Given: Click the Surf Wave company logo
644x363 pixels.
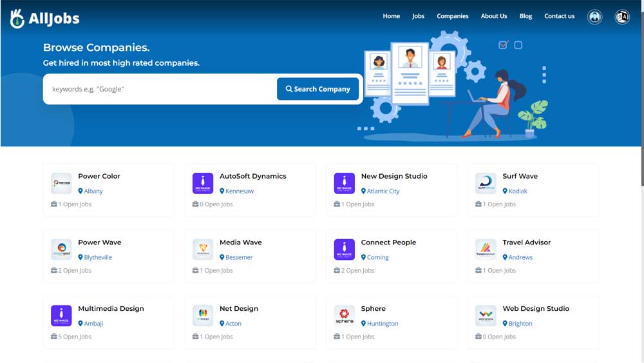Looking at the screenshot, I should (486, 183).
